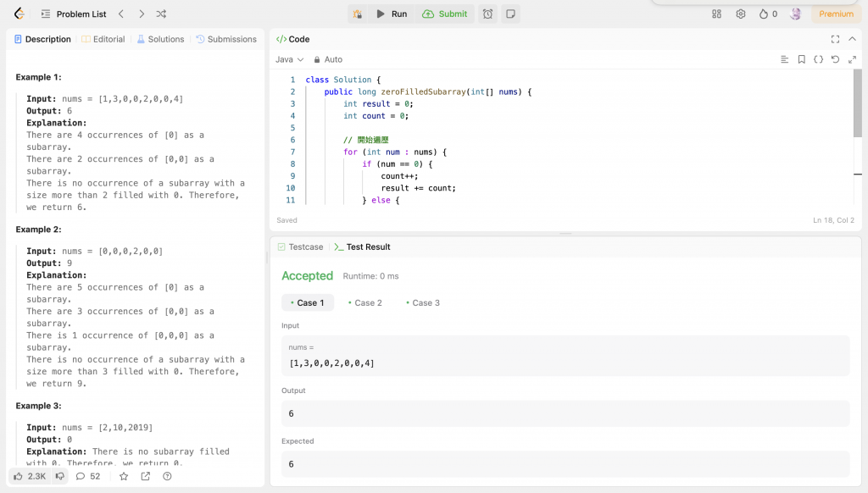
Task: Open the layout grid icon
Action: coord(717,14)
